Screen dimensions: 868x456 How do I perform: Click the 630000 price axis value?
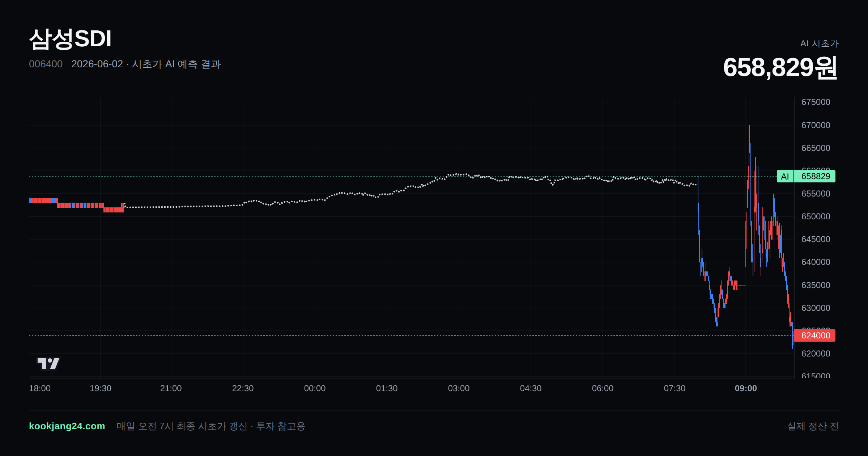816,308
